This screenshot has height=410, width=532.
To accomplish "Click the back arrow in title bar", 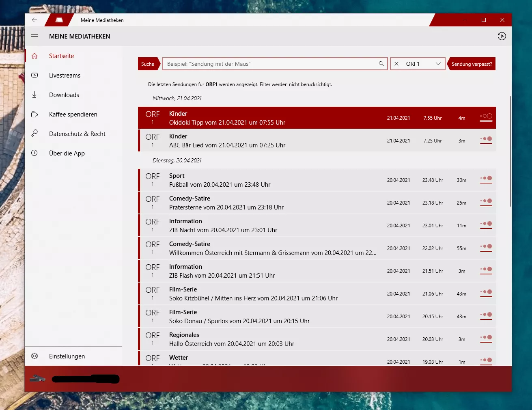I will pos(34,20).
